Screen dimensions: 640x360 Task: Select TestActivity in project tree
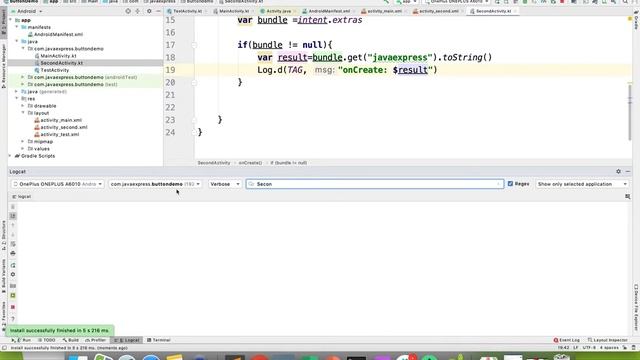coord(54,70)
